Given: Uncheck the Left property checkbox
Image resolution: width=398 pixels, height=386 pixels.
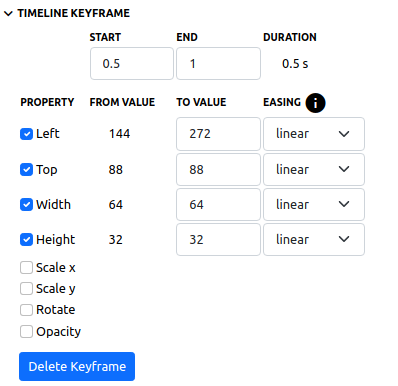Looking at the screenshot, I should (26, 134).
